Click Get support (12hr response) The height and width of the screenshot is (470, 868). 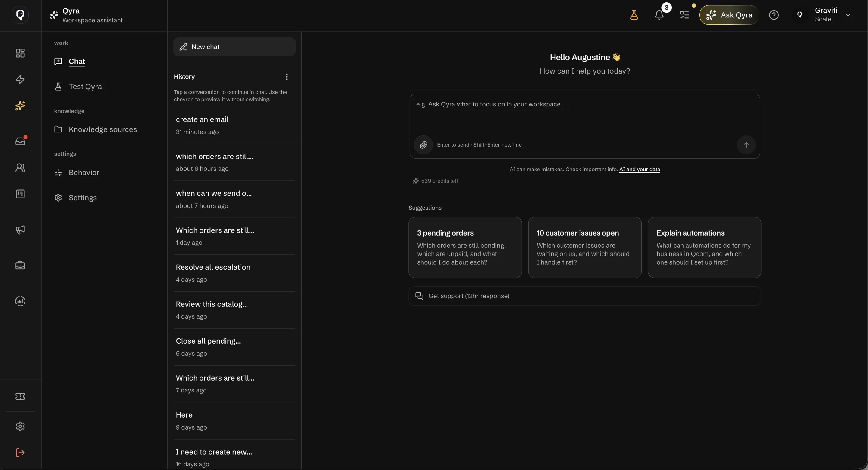[x=585, y=296]
